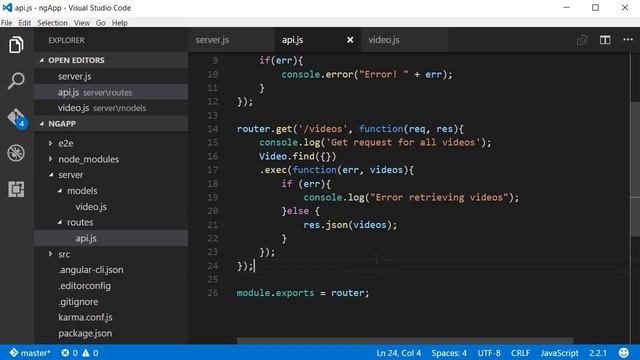Click the vertical scrollbar of editor

(x=635, y=169)
